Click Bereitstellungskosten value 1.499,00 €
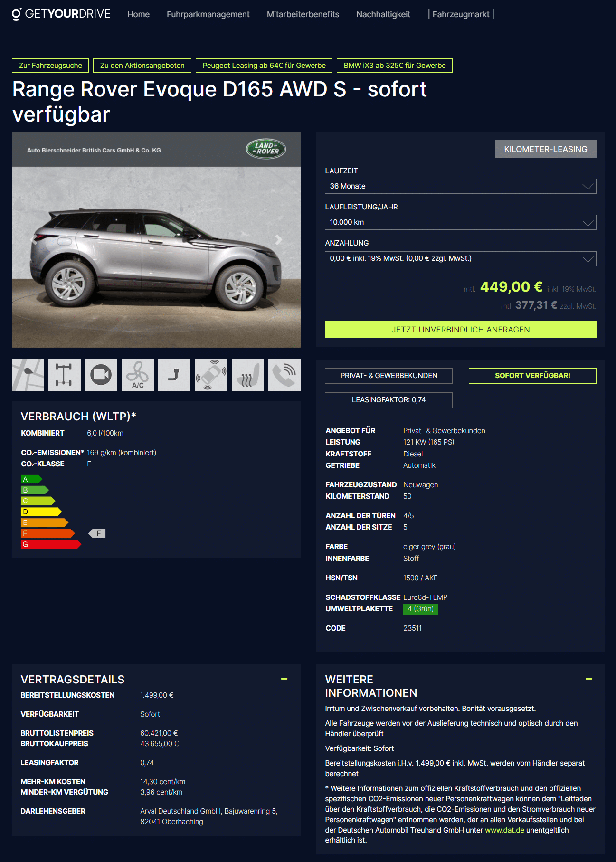 click(x=157, y=695)
